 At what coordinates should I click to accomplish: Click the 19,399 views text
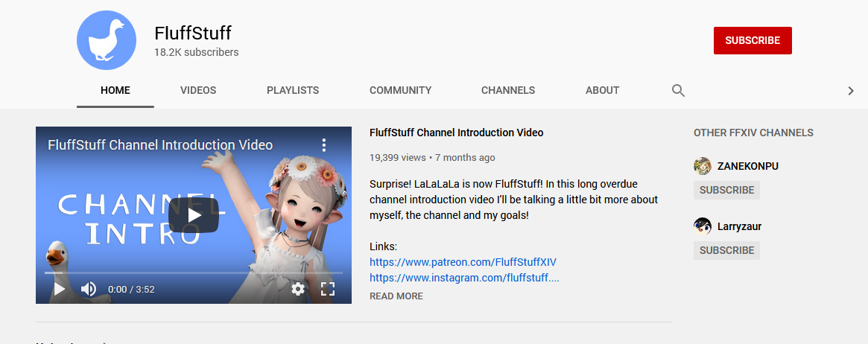(397, 158)
